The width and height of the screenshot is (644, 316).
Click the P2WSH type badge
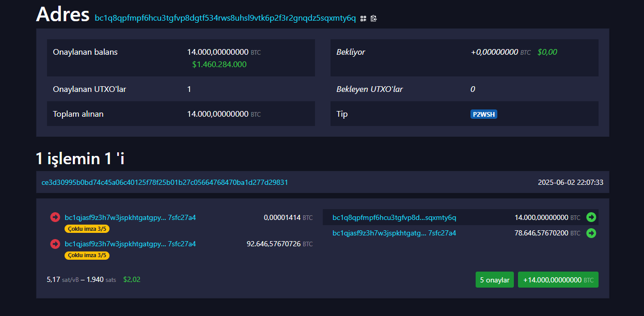tap(483, 114)
